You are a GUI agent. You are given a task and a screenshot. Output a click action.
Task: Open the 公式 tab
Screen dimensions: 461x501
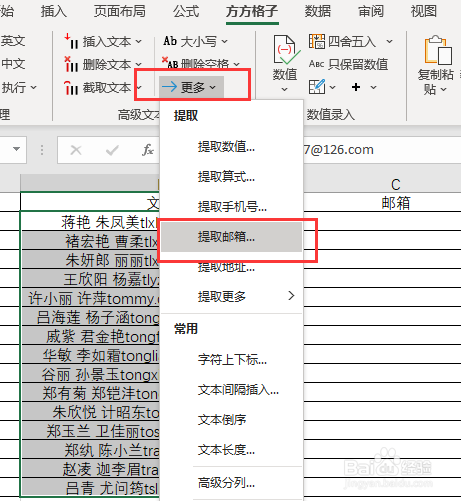coord(186,12)
